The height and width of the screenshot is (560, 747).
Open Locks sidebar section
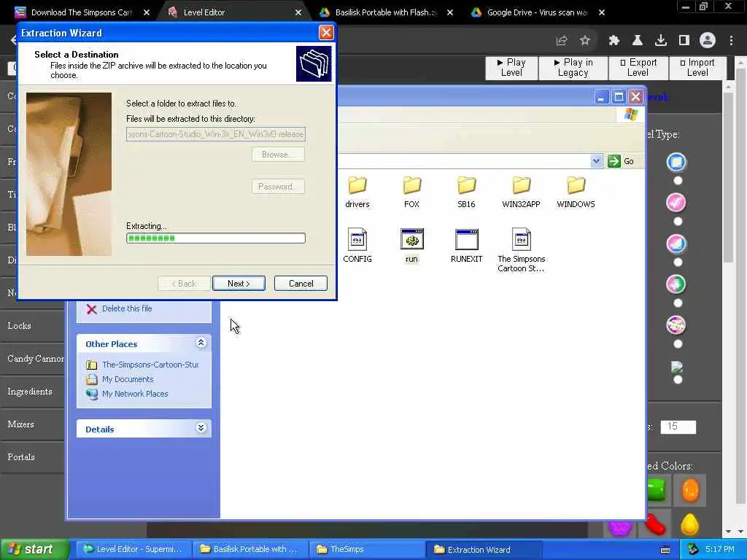tap(32, 326)
